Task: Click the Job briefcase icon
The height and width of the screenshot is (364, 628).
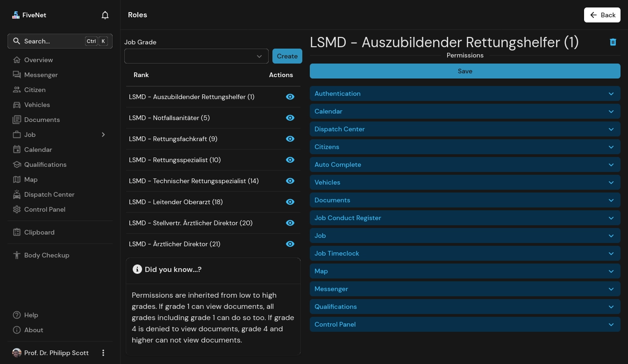Action: [x=17, y=135]
